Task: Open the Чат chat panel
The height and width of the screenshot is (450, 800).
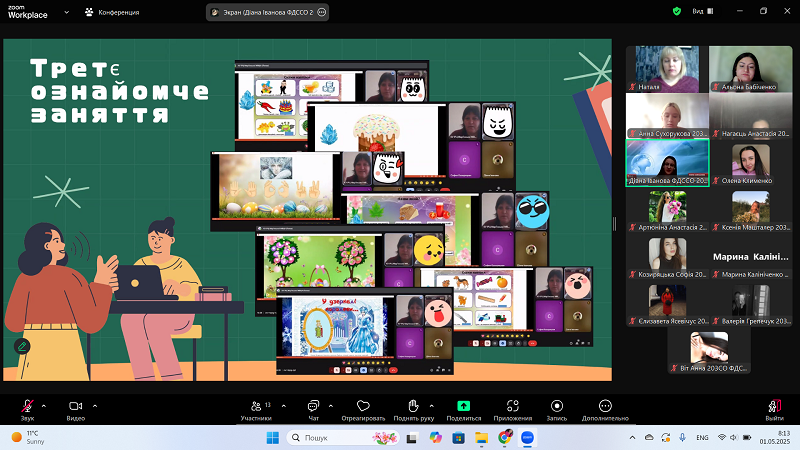Action: (313, 410)
